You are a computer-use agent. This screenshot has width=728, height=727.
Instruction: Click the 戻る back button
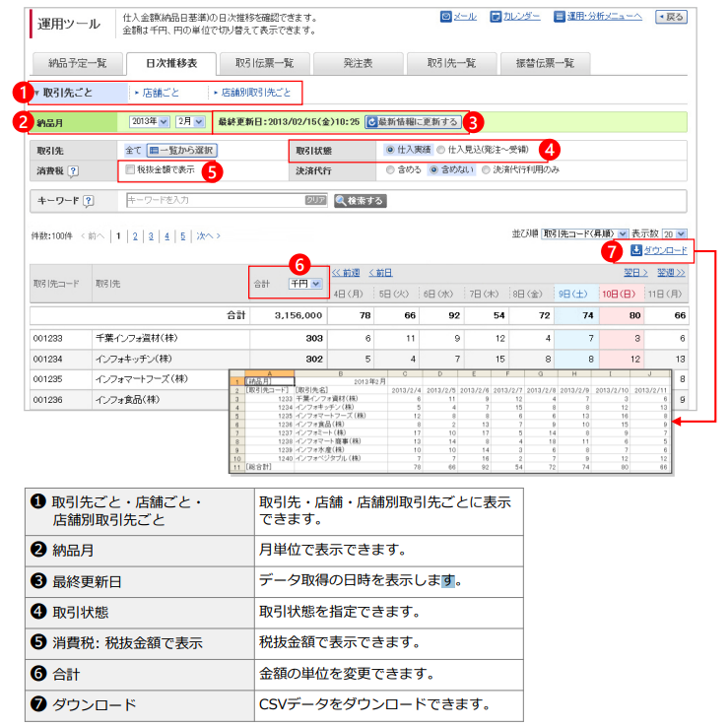tap(671, 17)
